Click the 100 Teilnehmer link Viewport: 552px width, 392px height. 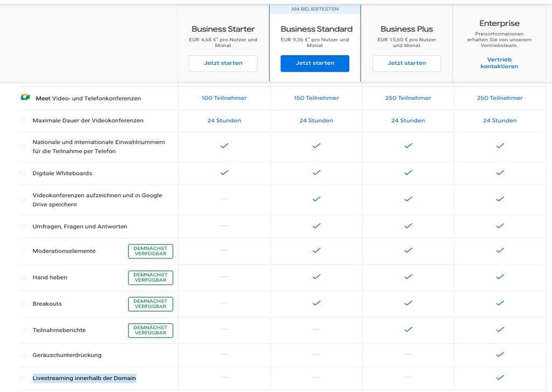coord(224,98)
